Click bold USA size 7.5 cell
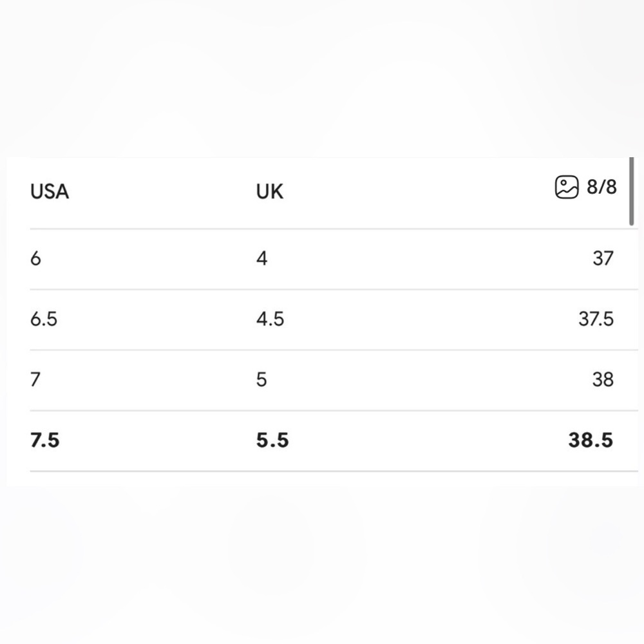 coord(45,440)
